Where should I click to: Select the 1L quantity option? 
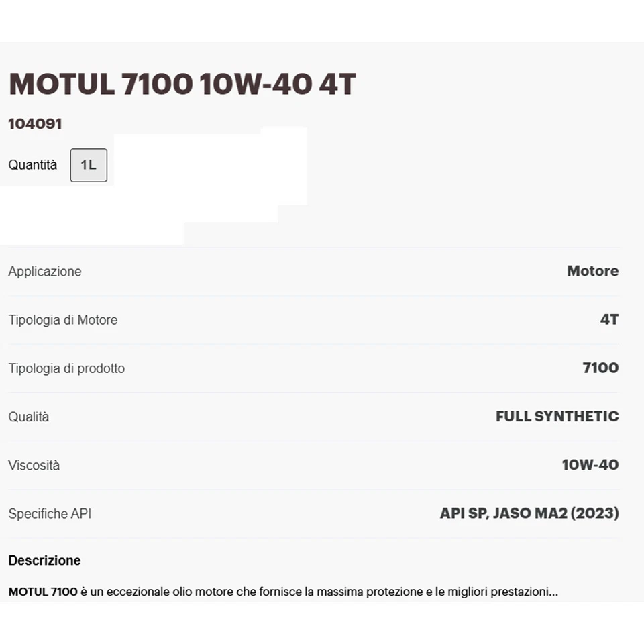pyautogui.click(x=89, y=165)
